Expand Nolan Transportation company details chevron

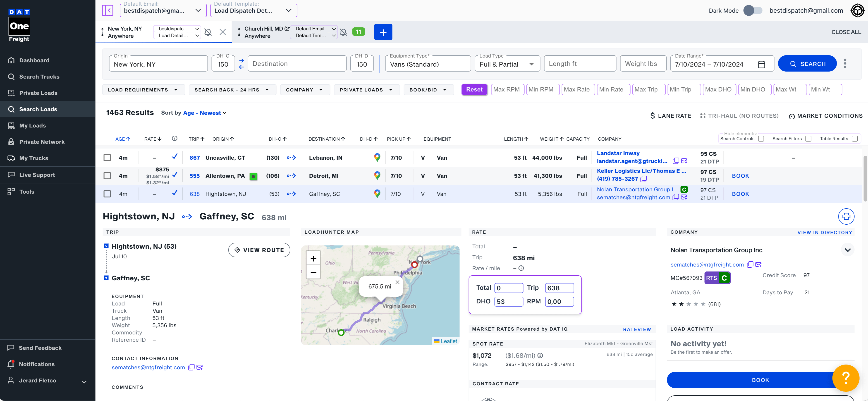point(847,250)
